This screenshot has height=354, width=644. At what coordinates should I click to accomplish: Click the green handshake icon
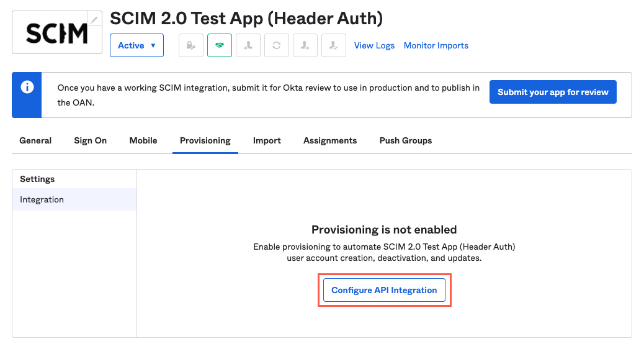(220, 45)
